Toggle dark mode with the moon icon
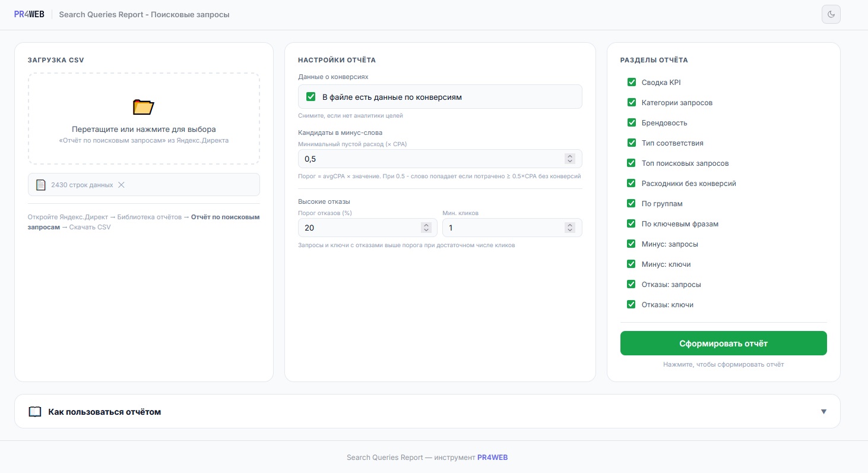The image size is (868, 473). tap(831, 14)
